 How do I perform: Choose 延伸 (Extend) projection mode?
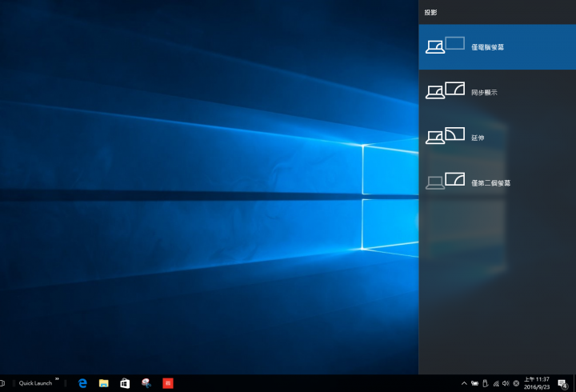(498, 138)
